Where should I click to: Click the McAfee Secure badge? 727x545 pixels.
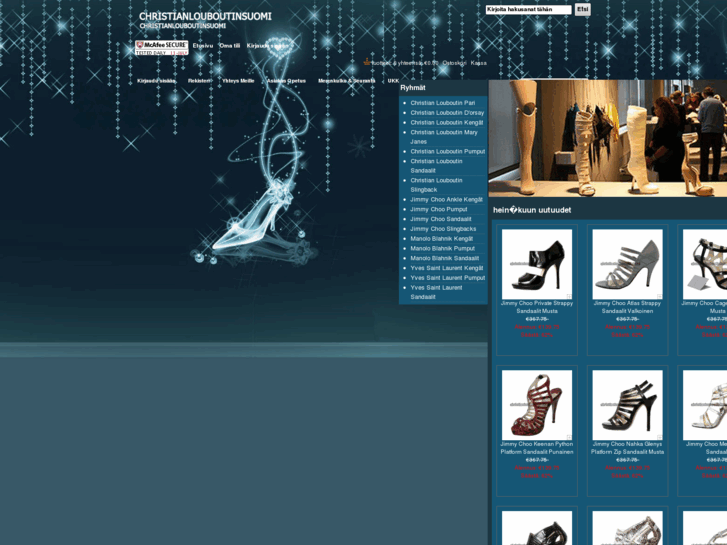(x=161, y=48)
